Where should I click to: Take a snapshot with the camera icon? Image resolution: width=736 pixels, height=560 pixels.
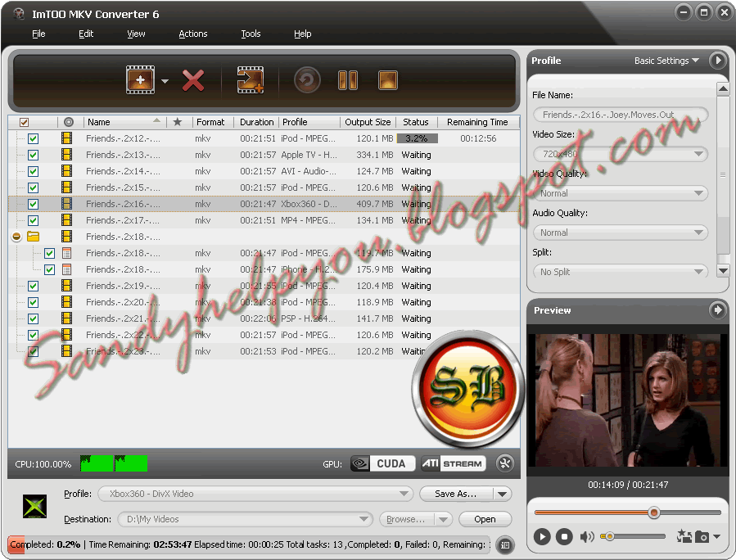coord(703,536)
